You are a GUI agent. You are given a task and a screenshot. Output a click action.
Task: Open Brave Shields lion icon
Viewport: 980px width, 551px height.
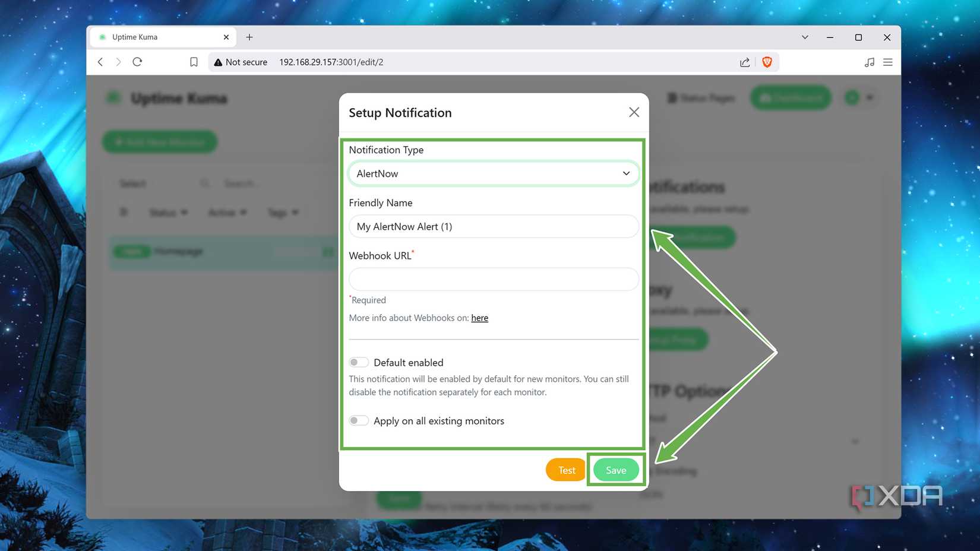pos(767,62)
